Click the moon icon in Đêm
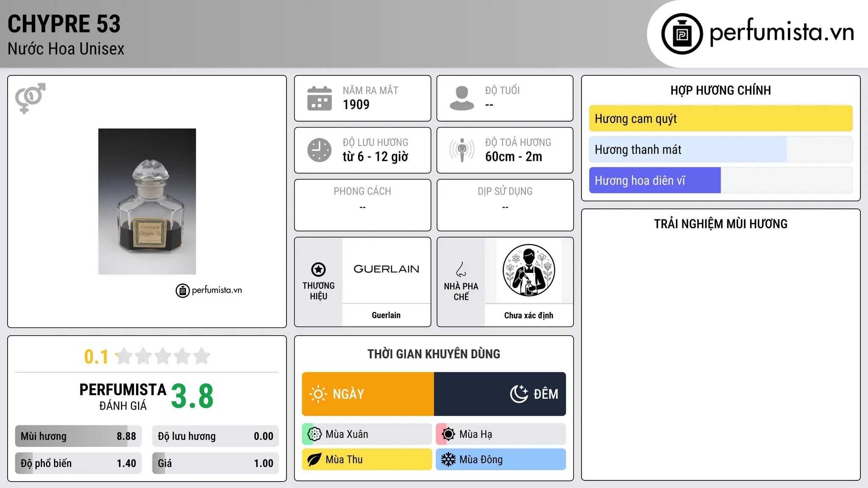The width and height of the screenshot is (868, 488). pos(519,394)
